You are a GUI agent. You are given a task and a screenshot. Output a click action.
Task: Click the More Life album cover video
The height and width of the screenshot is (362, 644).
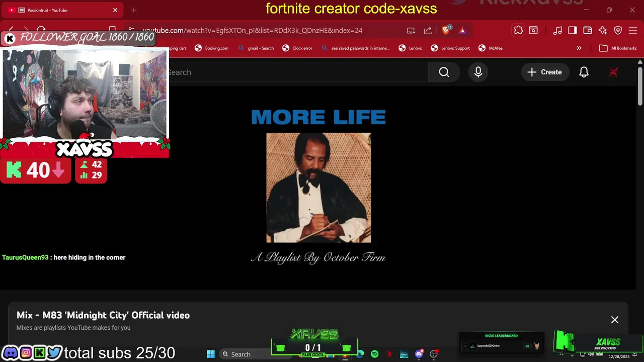318,188
